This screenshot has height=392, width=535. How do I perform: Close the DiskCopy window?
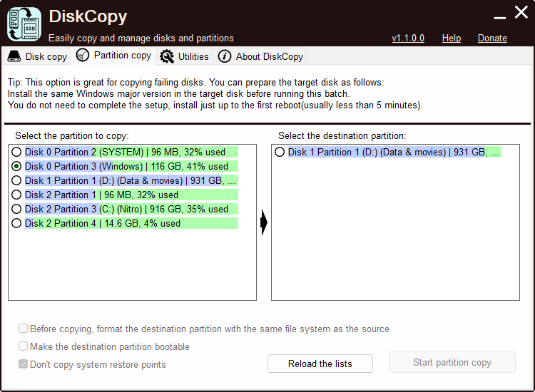(x=521, y=12)
